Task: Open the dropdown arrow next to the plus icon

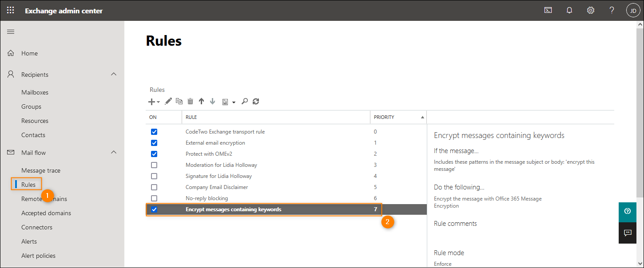Action: (x=157, y=102)
